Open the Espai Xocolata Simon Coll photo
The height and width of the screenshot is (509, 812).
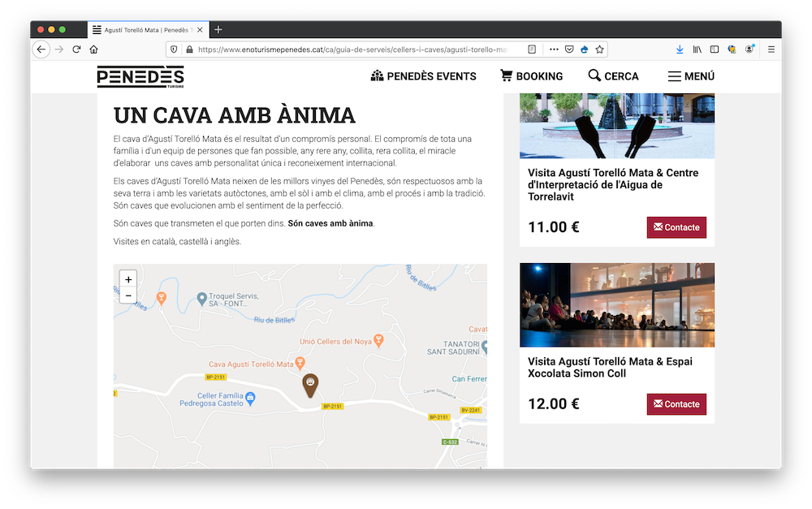tap(617, 304)
